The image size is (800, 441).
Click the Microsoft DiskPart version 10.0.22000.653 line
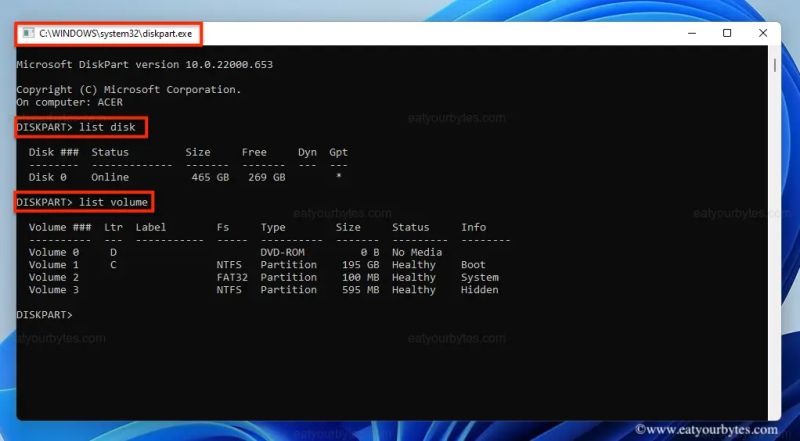point(144,65)
